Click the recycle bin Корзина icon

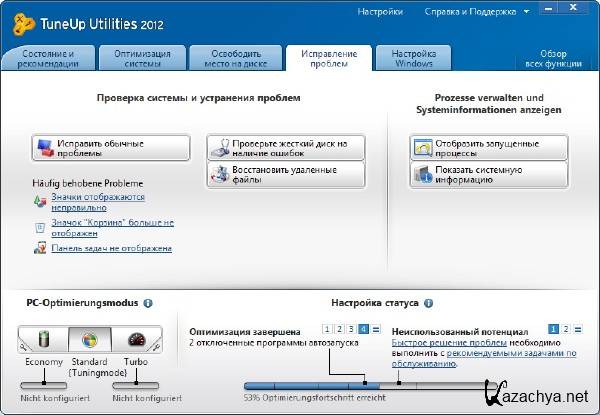[x=39, y=227]
